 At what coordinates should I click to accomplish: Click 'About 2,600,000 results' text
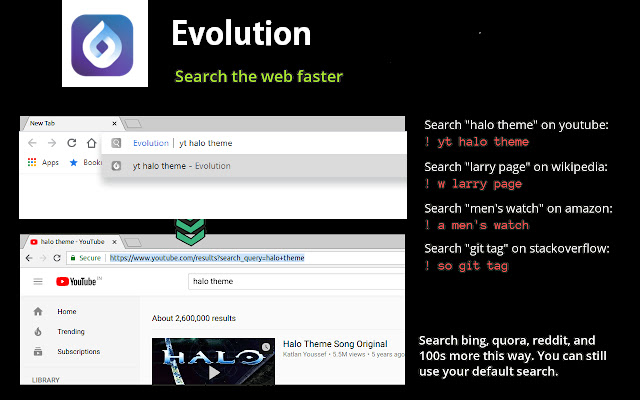coord(194,318)
